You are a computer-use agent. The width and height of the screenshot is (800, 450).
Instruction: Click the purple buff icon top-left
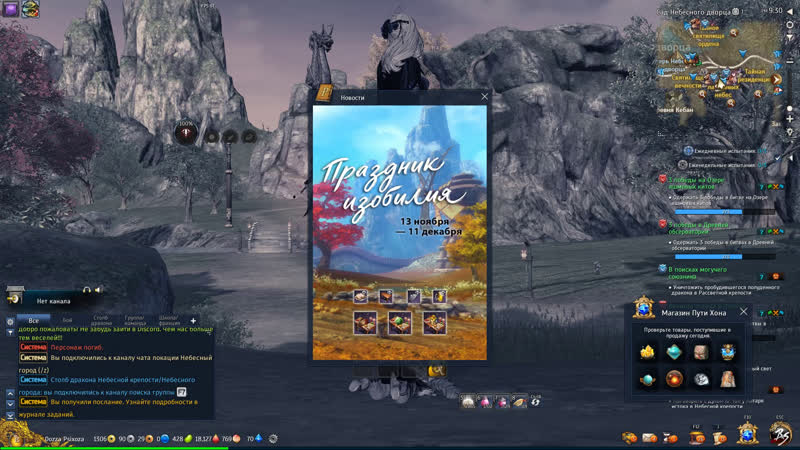pos(10,9)
